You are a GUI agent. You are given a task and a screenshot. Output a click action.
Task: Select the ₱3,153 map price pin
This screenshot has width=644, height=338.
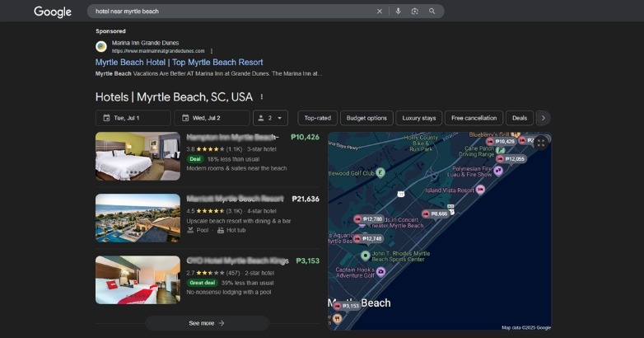347,306
